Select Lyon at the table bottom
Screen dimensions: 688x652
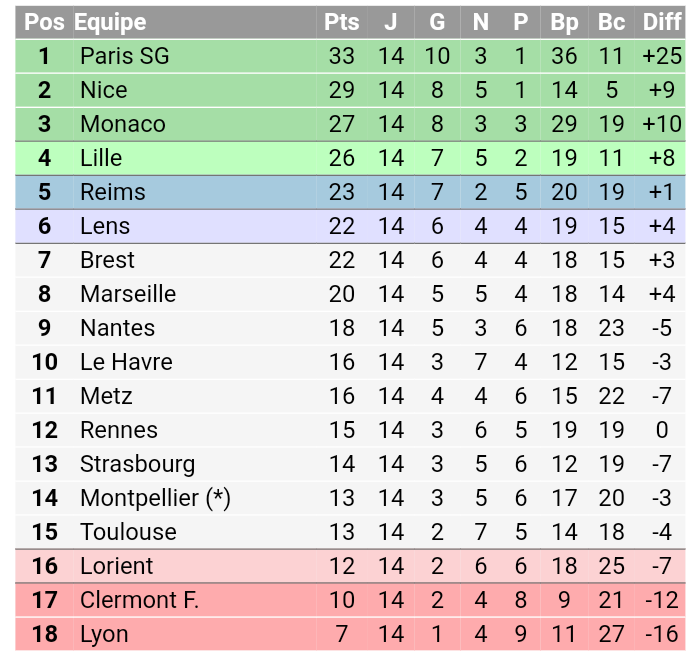104,635
